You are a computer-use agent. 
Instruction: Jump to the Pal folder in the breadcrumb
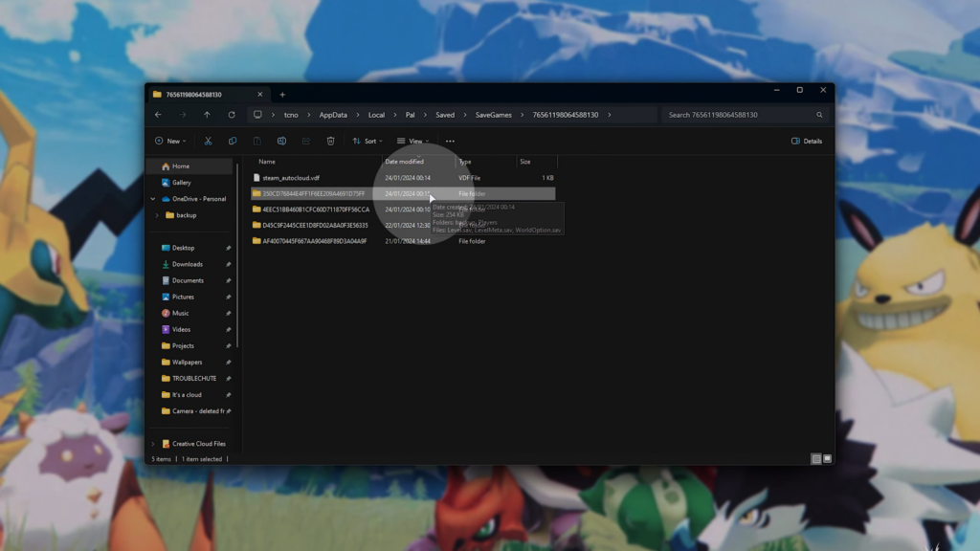pos(410,115)
